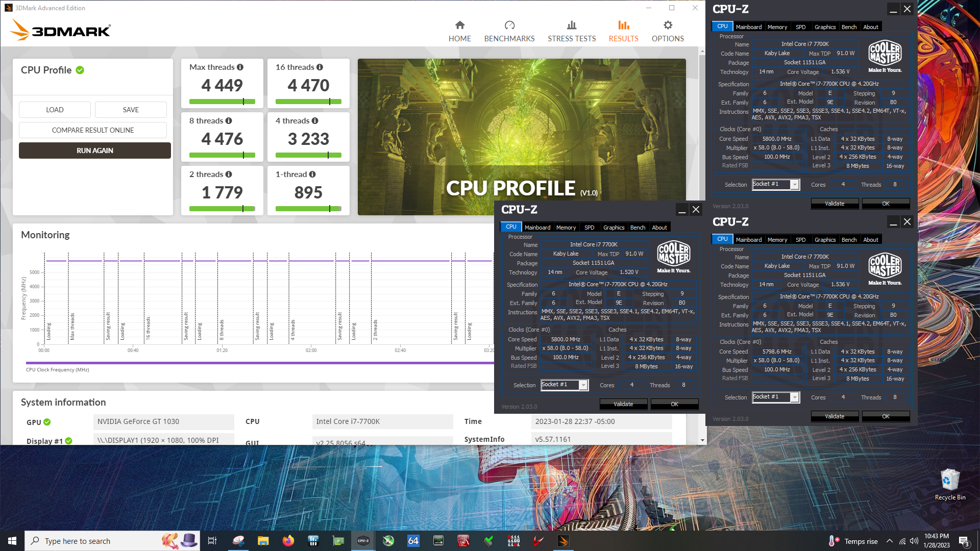Select the RESULTS section in 3DMark
980x551 pixels.
click(x=623, y=31)
